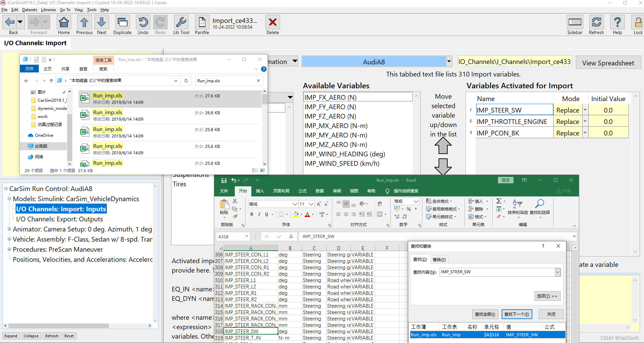Collapse the CarSim Run Control tree node
Image resolution: width=644 pixels, height=343 pixels.
click(6, 189)
